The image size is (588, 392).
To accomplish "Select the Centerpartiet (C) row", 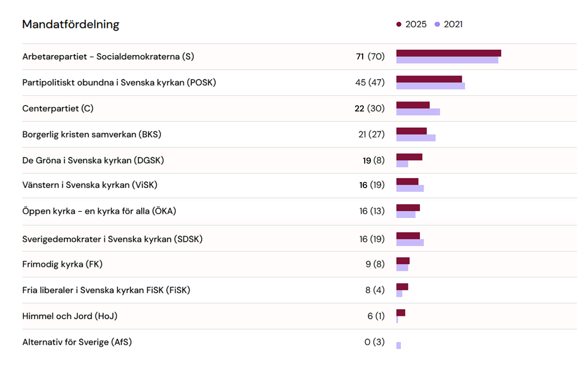I will tap(58, 108).
